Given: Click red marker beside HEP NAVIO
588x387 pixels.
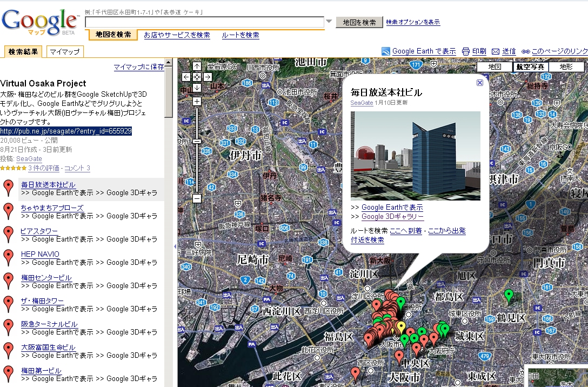Looking at the screenshot, I should click(x=8, y=258).
